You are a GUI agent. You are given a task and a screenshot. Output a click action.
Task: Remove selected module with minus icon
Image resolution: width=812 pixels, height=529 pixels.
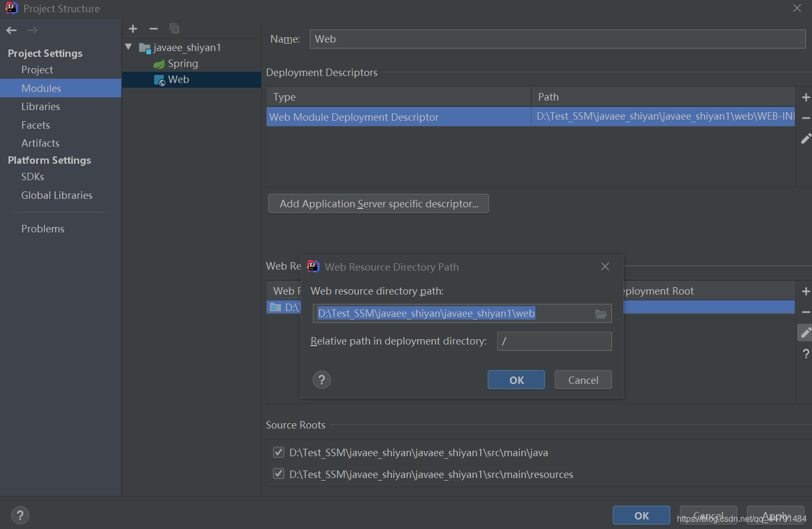[154, 29]
